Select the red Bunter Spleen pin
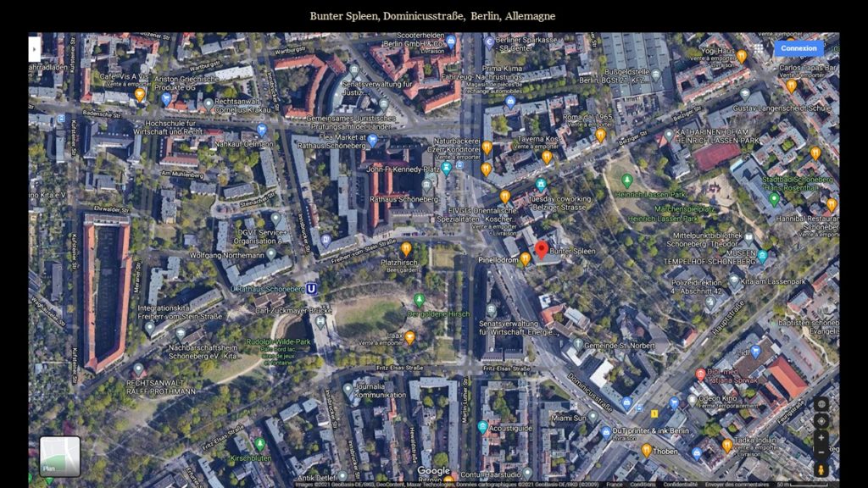This screenshot has height=488, width=868. (x=542, y=249)
